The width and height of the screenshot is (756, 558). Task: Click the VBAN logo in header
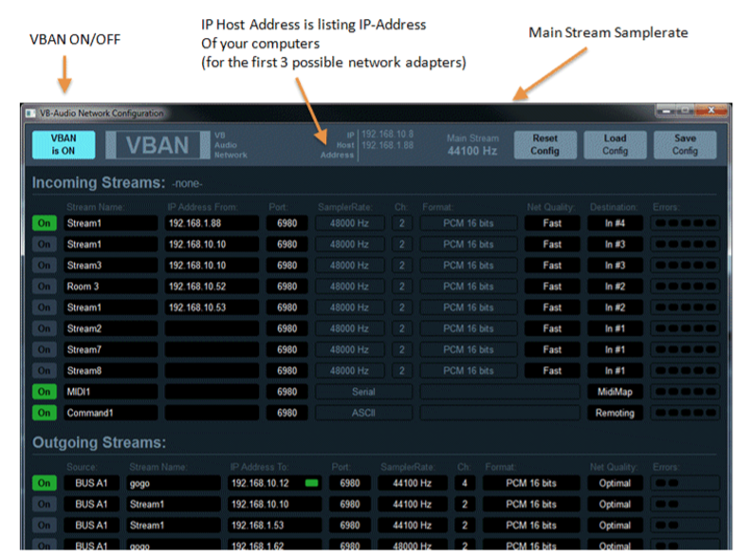157,145
